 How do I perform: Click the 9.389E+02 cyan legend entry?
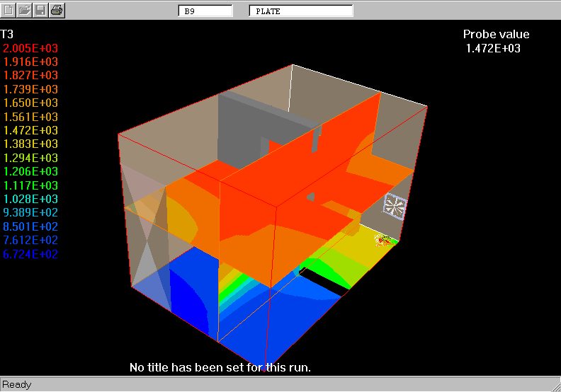[x=30, y=213]
